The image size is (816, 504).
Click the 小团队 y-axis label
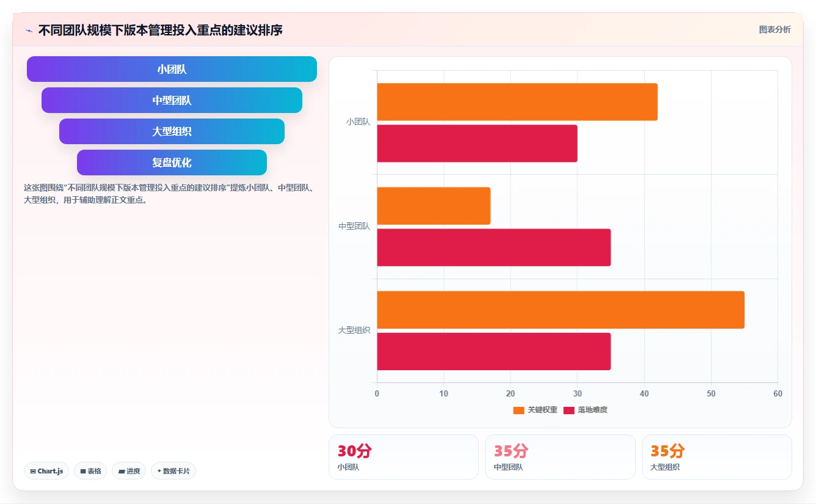click(x=358, y=122)
